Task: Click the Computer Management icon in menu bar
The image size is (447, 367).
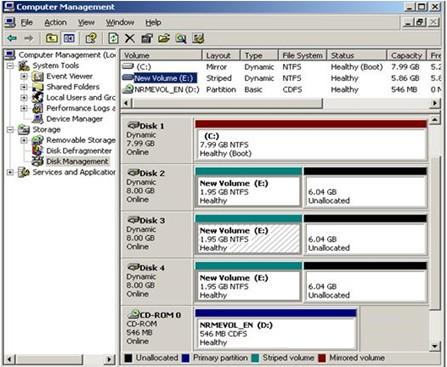Action: 10,23
